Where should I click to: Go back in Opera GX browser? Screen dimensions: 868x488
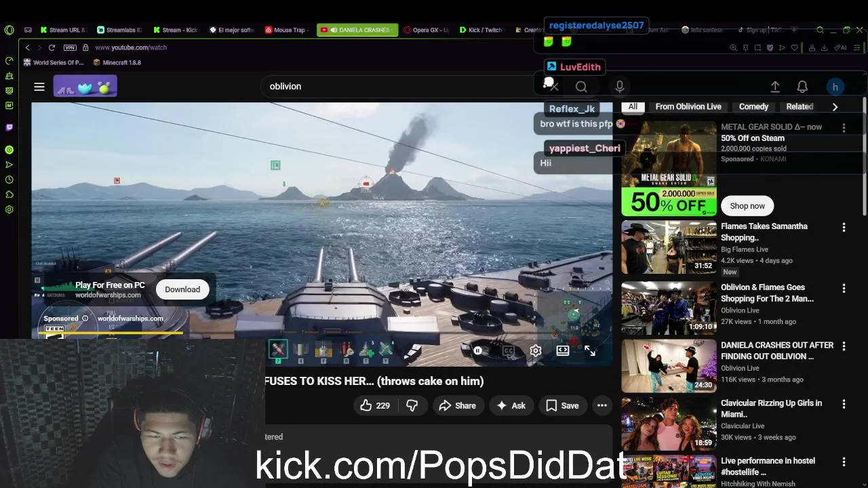click(27, 47)
